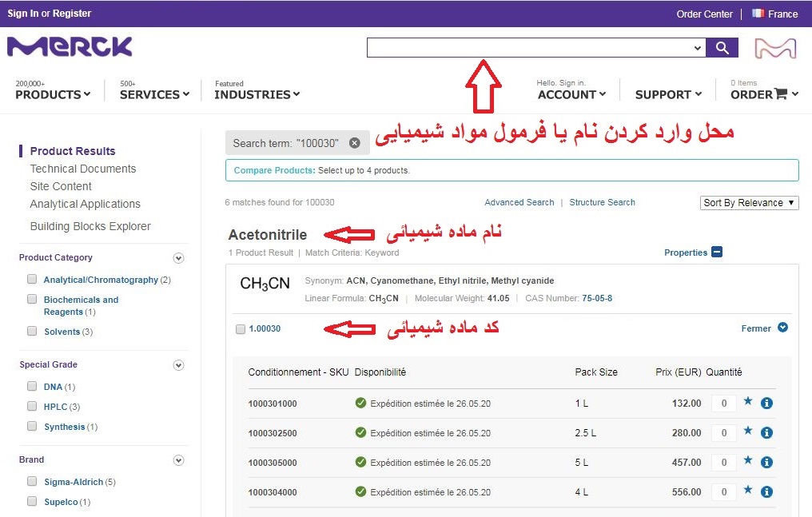Open the Order Center link
812x517 pixels.
point(704,14)
